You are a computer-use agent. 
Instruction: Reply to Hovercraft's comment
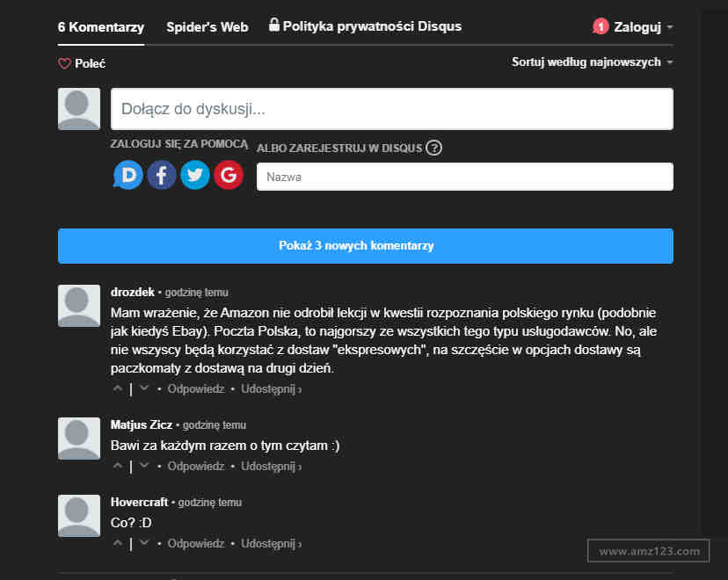[196, 543]
